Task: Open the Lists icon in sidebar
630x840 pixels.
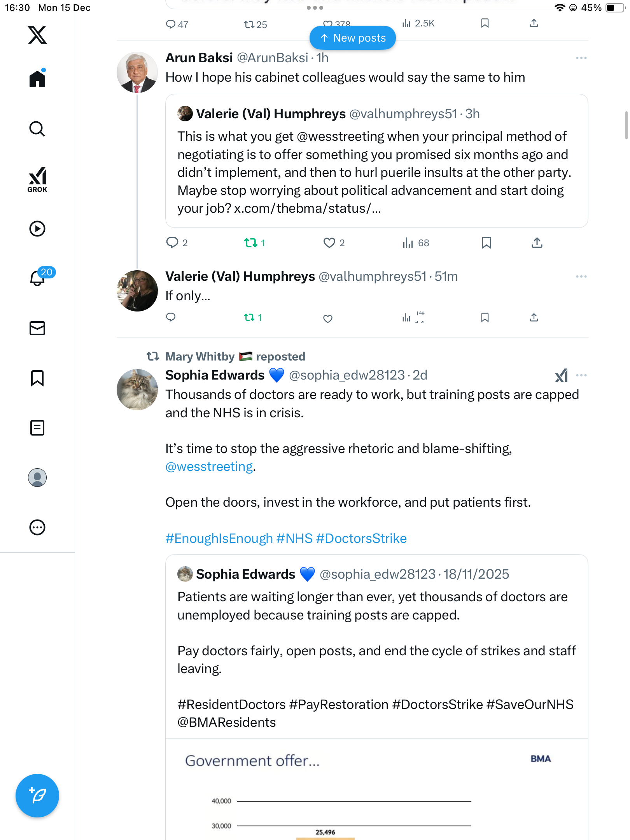Action: point(37,428)
